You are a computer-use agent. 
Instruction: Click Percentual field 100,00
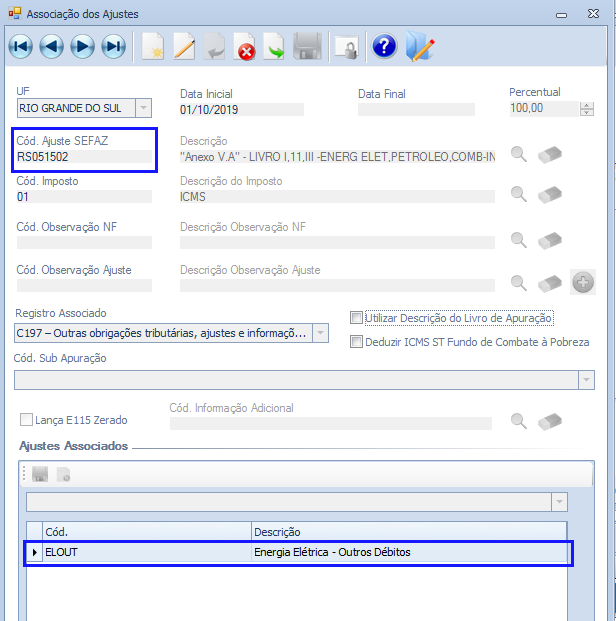(544, 108)
